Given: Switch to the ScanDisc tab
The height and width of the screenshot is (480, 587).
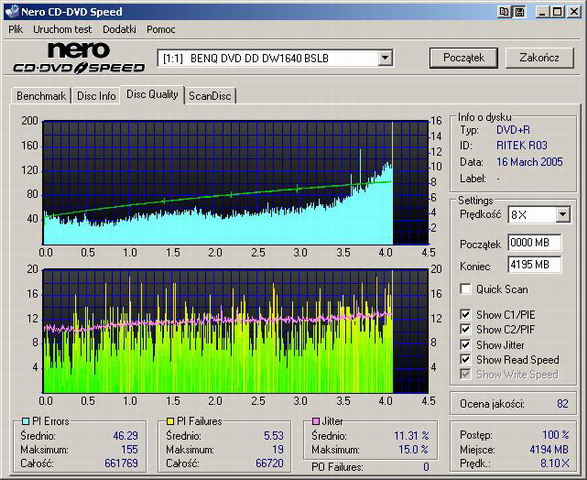Looking at the screenshot, I should coord(210,96).
